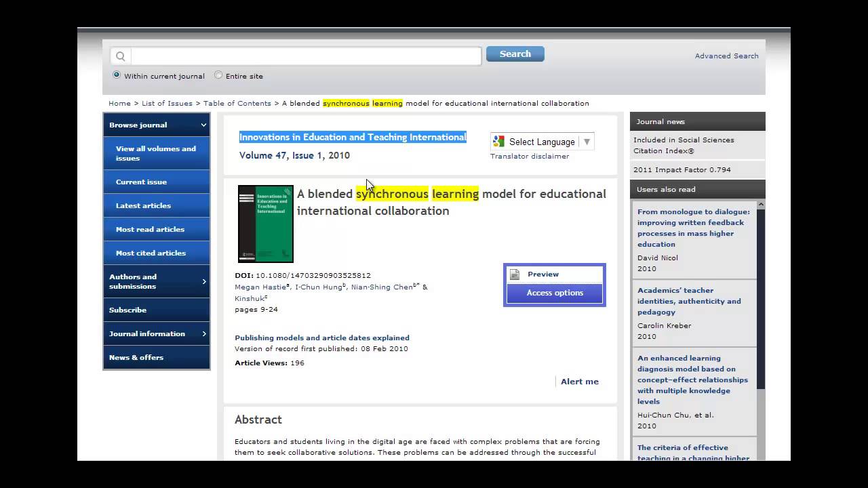This screenshot has height=488, width=868.
Task: Click the 'pages 9-24' text
Action: click(x=256, y=310)
